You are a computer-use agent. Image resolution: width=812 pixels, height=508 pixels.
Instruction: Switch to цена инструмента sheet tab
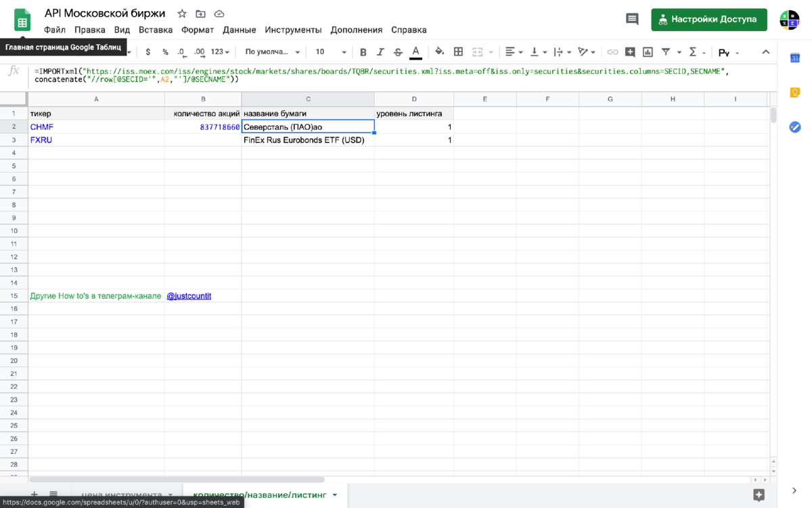point(127,495)
